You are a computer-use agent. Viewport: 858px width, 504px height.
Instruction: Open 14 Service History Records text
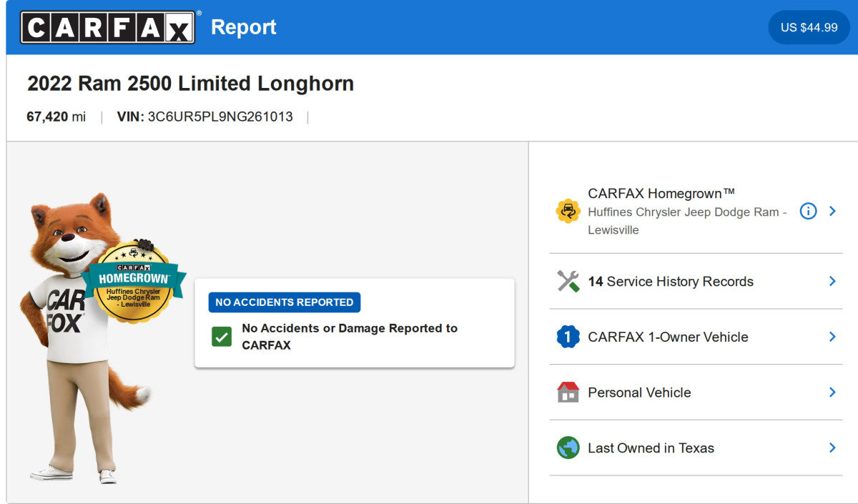pyautogui.click(x=670, y=282)
